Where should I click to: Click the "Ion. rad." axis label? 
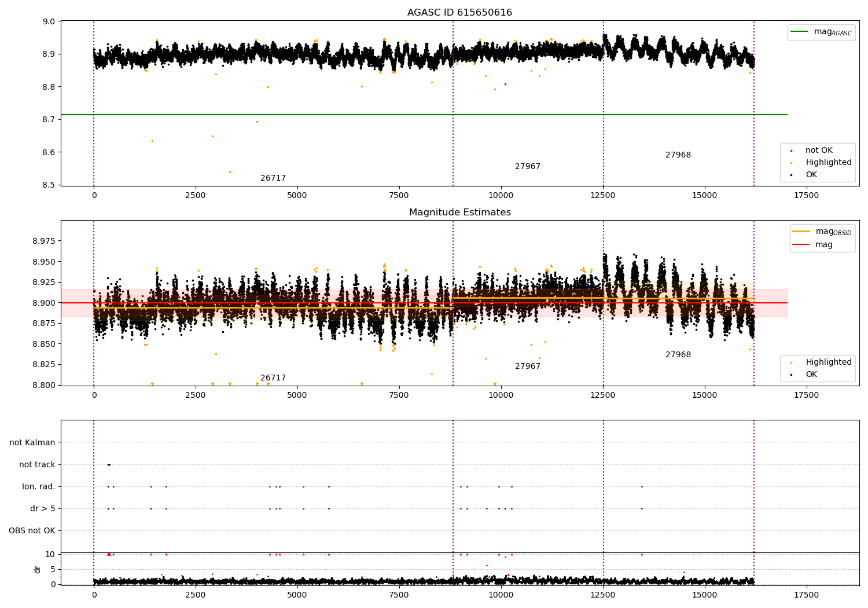[39, 487]
